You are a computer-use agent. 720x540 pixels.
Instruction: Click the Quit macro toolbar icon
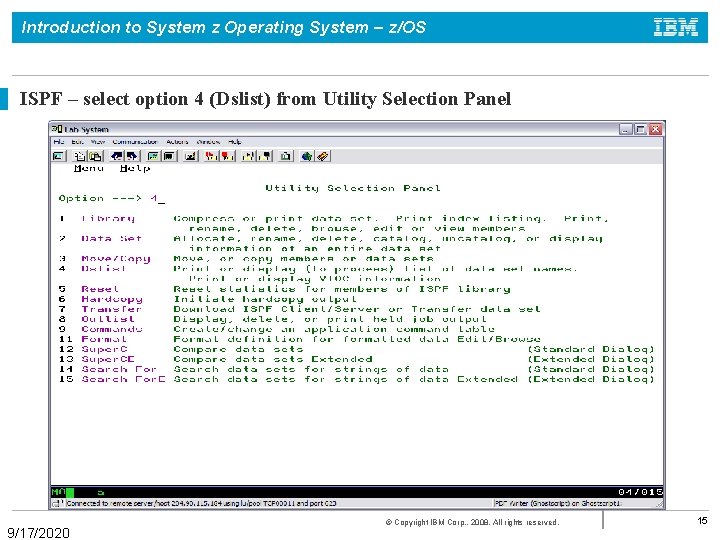click(x=264, y=156)
